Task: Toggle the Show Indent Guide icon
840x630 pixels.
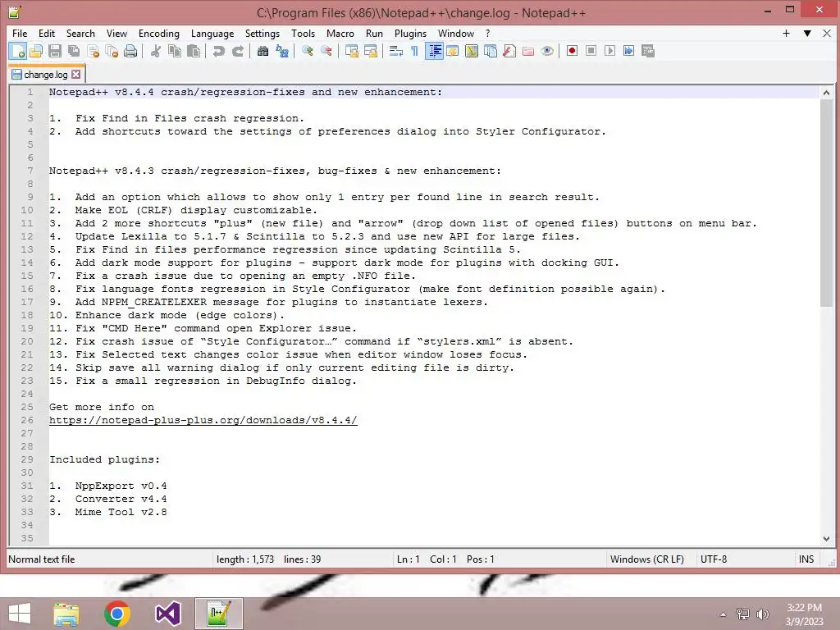Action: click(x=435, y=51)
